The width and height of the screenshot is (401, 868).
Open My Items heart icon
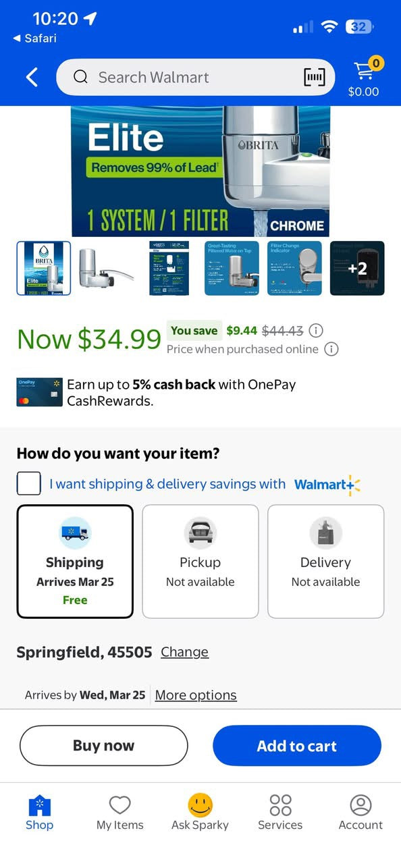(119, 805)
